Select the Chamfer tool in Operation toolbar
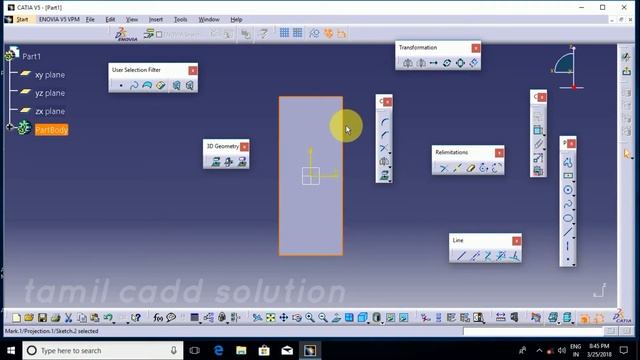This screenshot has height=360, width=640. (384, 135)
